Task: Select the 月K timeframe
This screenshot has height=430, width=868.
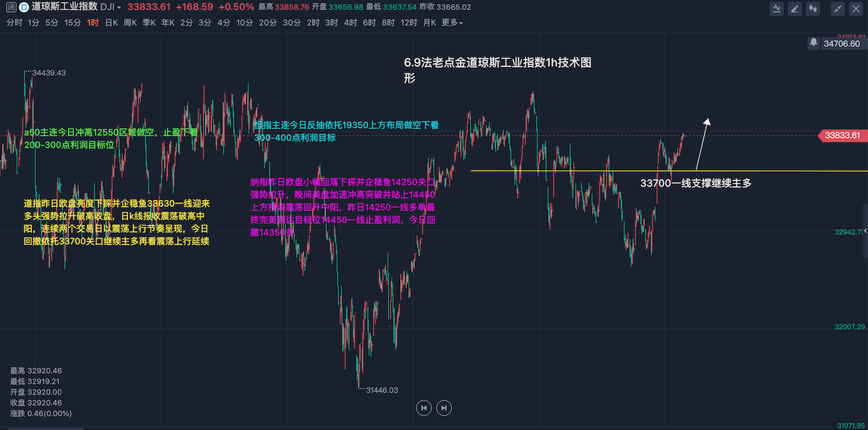Action: [x=429, y=22]
